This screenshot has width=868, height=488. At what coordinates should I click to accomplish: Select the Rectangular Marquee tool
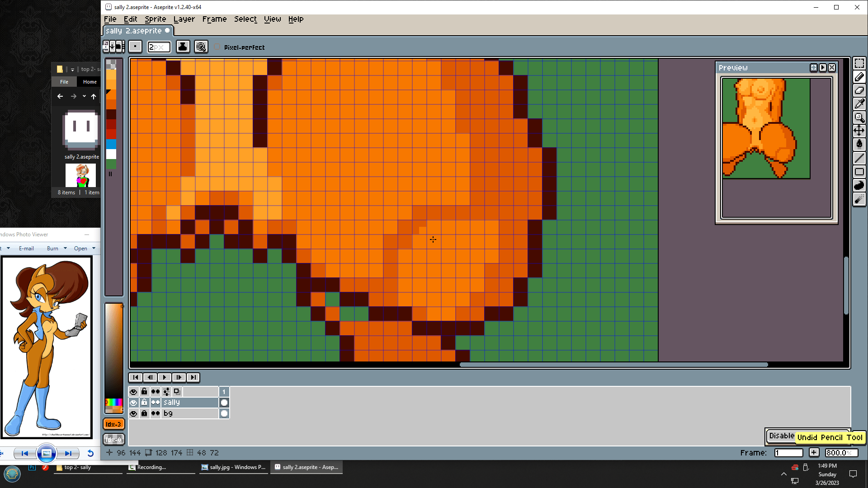tap(859, 64)
